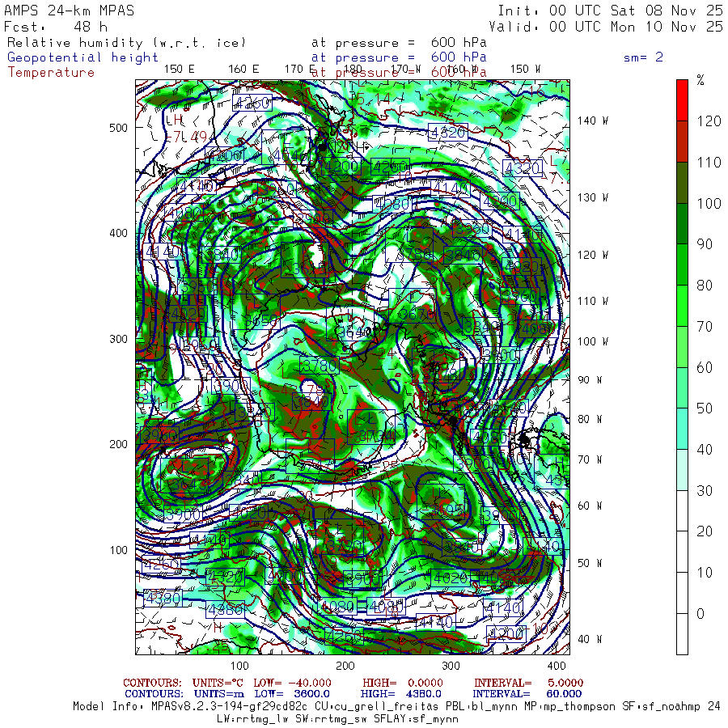Click the 'LOW= 3600.0' height value

coord(292,694)
